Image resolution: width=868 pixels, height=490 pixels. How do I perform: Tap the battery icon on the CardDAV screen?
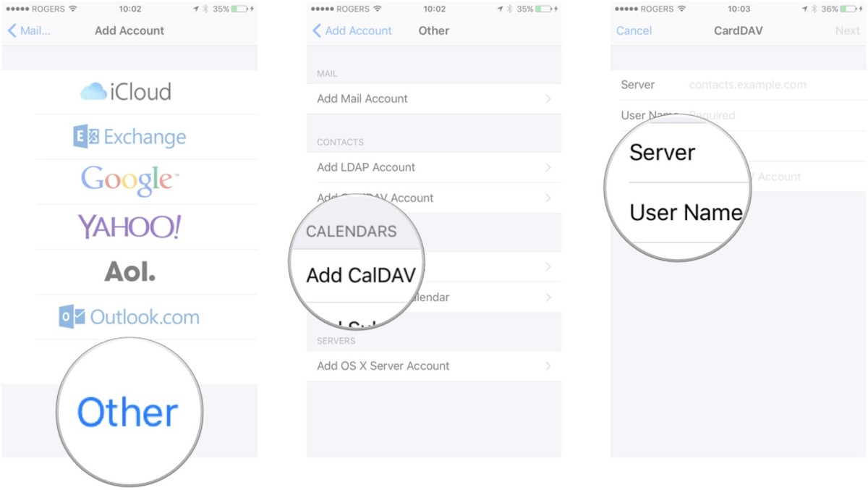pyautogui.click(x=850, y=9)
